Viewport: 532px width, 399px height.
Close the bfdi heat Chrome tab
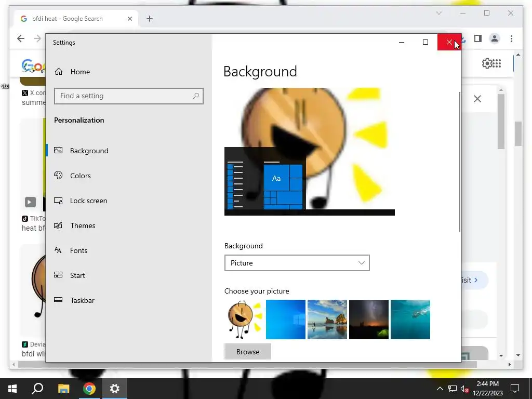tap(129, 19)
